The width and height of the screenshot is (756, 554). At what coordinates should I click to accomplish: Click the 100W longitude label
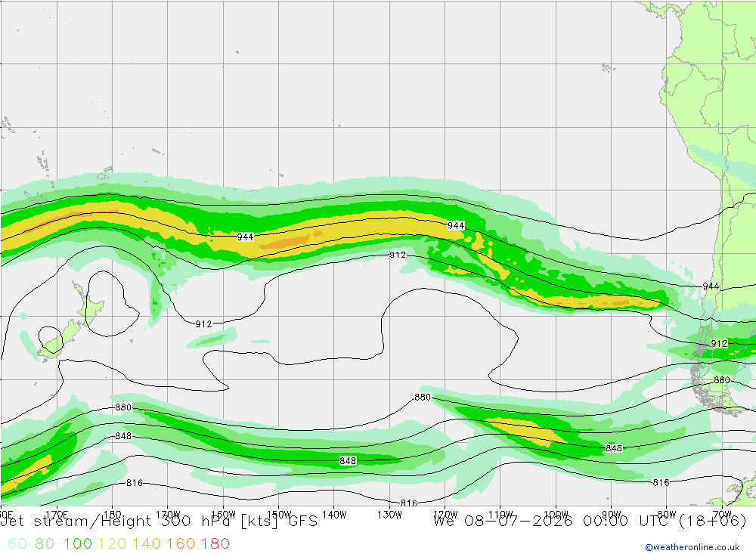556,515
